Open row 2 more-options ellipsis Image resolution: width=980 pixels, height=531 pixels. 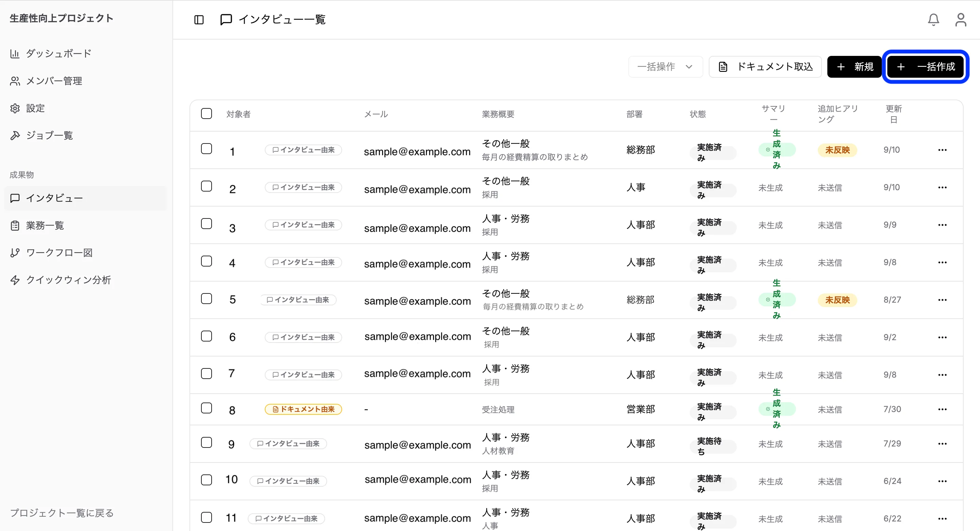(x=942, y=187)
